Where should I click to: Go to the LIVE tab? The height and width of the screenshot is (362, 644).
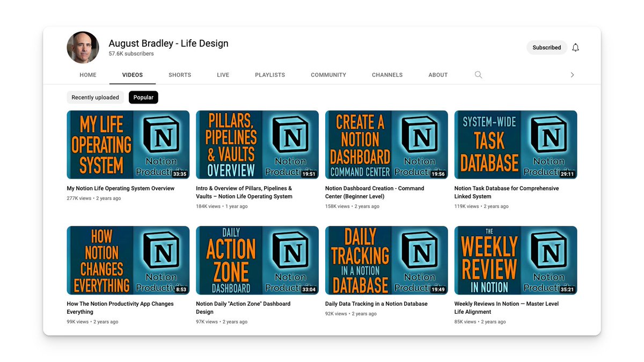pos(223,75)
